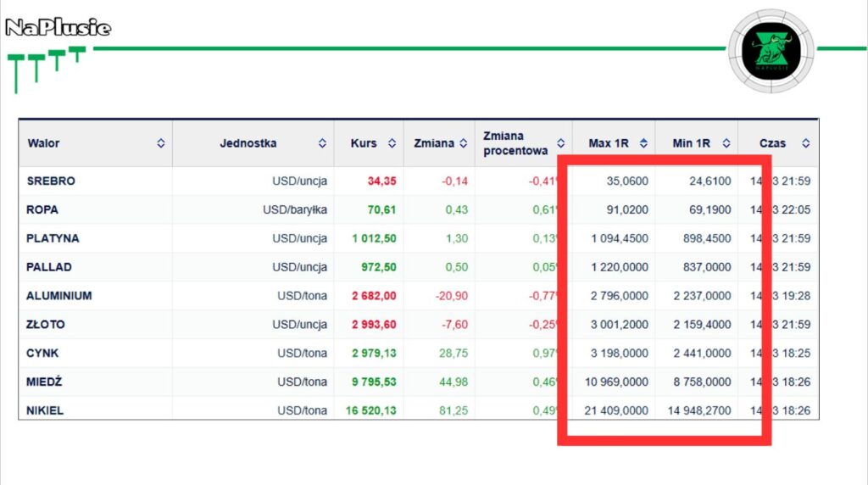868x485 pixels.
Task: Sort table by Walor column arrows
Action: (160, 143)
